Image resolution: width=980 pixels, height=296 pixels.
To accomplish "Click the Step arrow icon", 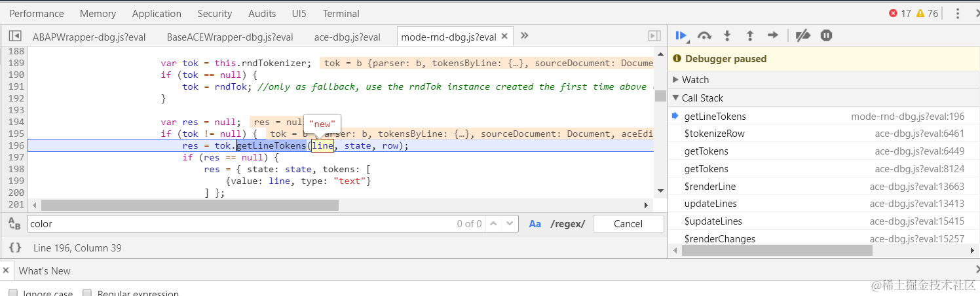I will (773, 36).
